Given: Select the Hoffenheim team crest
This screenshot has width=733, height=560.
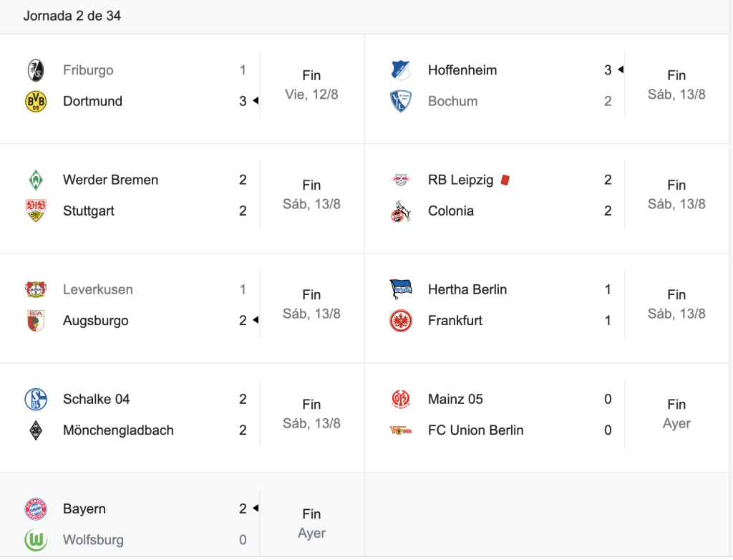Looking at the screenshot, I should pyautogui.click(x=401, y=70).
